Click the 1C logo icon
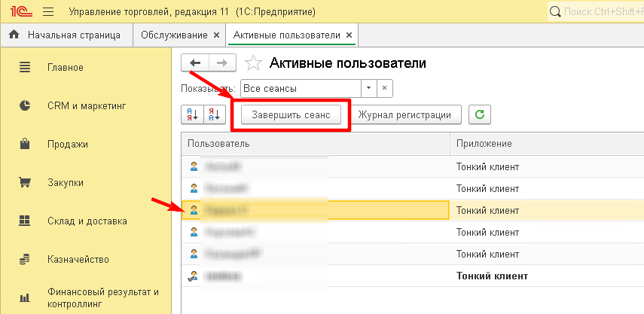Screen dimensions: 644x314 point(22,11)
